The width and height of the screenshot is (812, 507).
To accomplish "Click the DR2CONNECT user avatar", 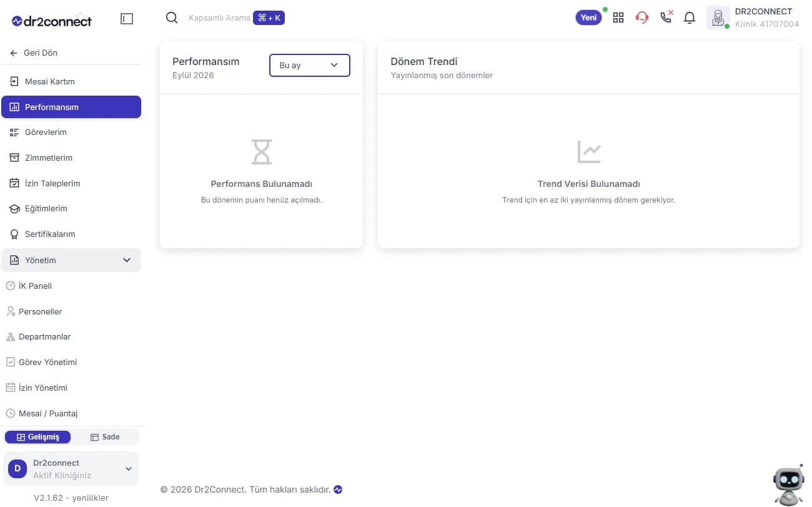I will coord(718,18).
